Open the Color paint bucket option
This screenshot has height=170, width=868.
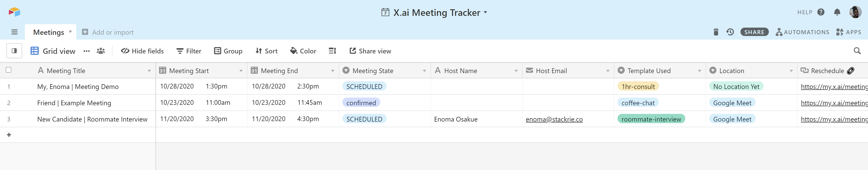tap(303, 51)
